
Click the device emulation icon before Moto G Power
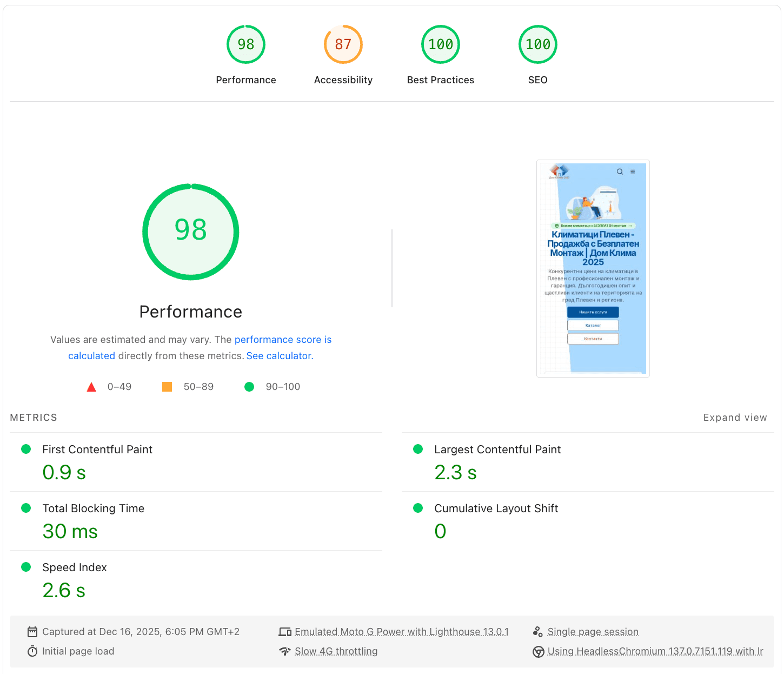click(x=285, y=631)
